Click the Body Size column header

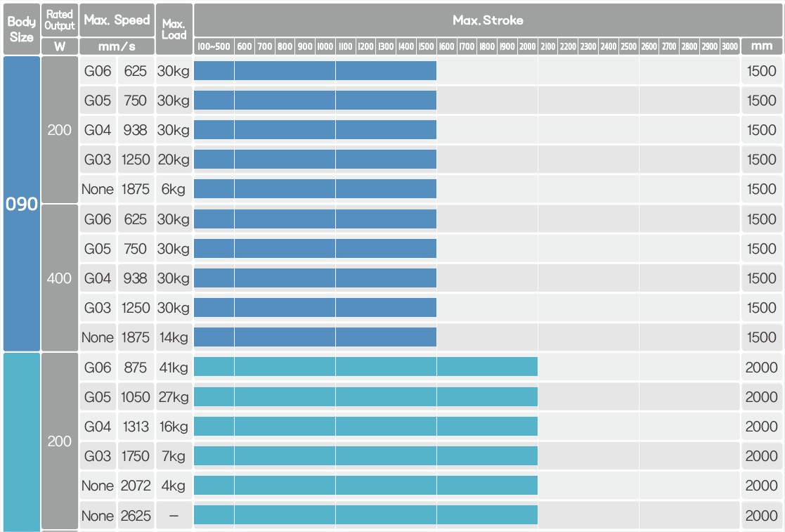(22, 29)
